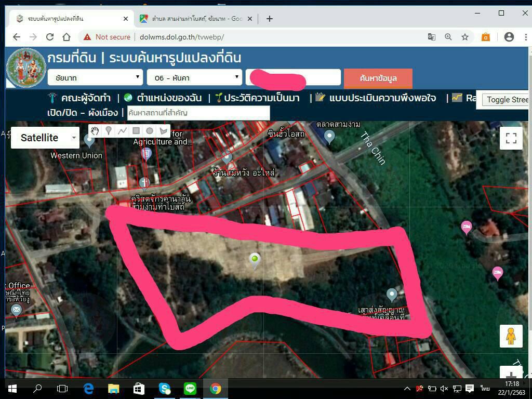Enter fullscreen map view
This screenshot has width=532, height=399.
pos(511,138)
